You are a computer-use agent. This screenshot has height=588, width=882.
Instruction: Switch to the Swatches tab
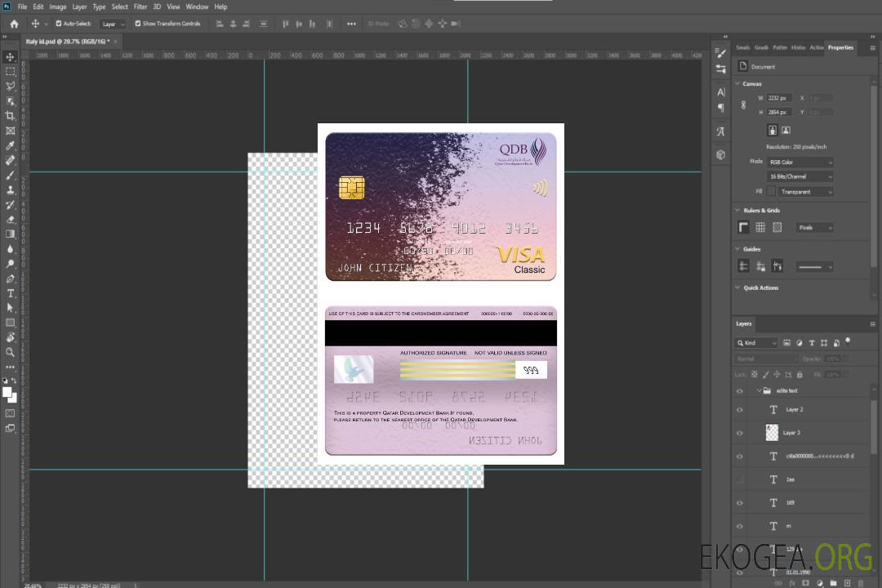(743, 47)
